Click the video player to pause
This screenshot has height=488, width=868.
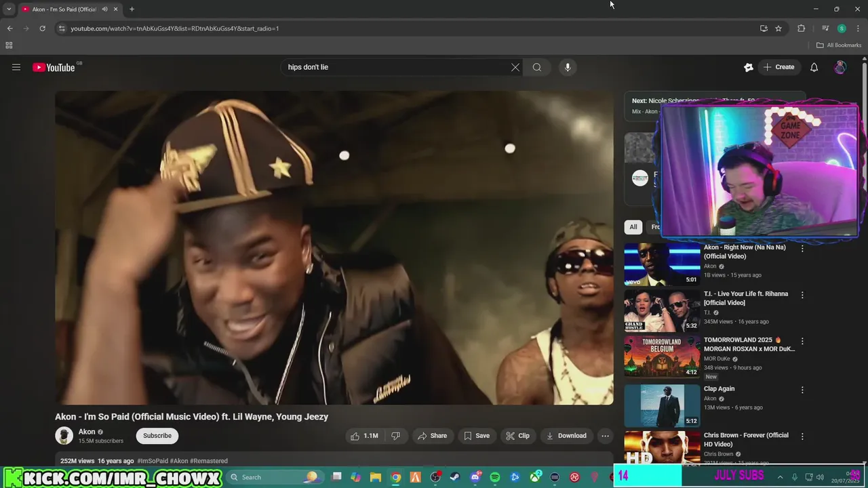(334, 248)
